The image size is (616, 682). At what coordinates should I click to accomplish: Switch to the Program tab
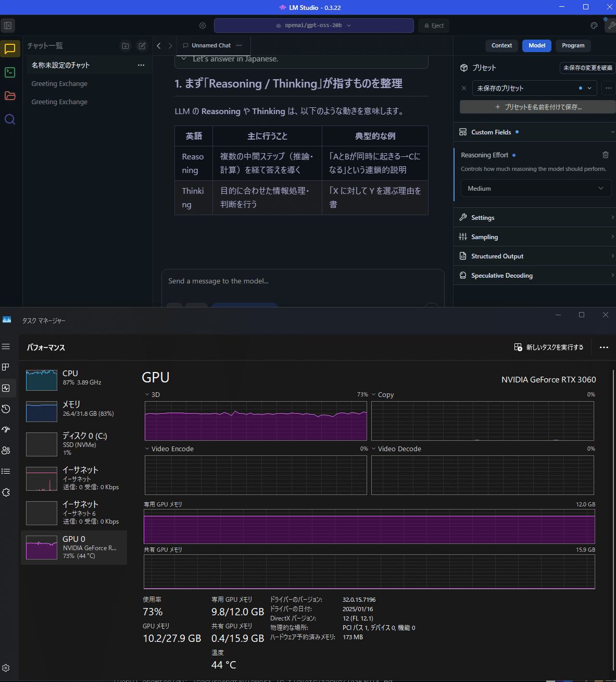tap(573, 46)
